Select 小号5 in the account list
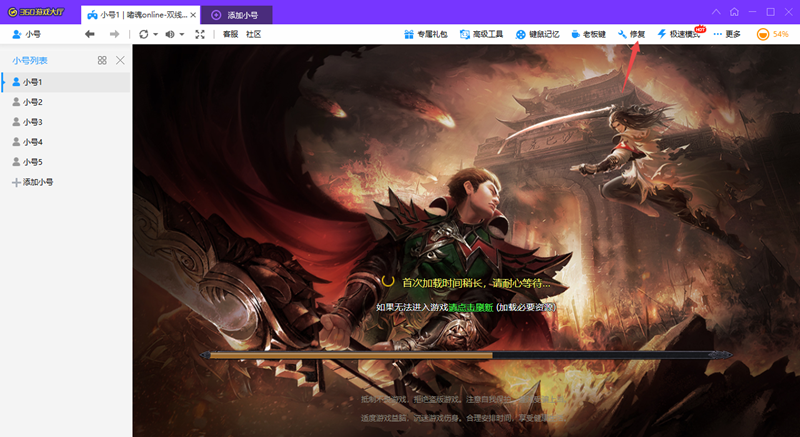This screenshot has height=437, width=800. 66,162
